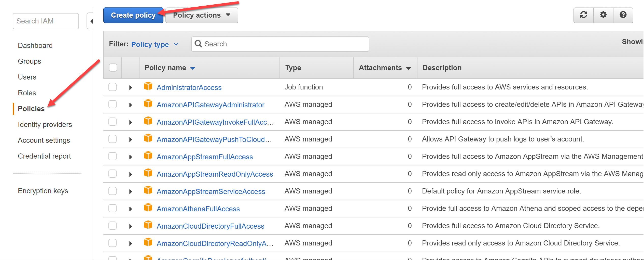The image size is (644, 260).
Task: Click the refresh icon button
Action: pos(583,15)
